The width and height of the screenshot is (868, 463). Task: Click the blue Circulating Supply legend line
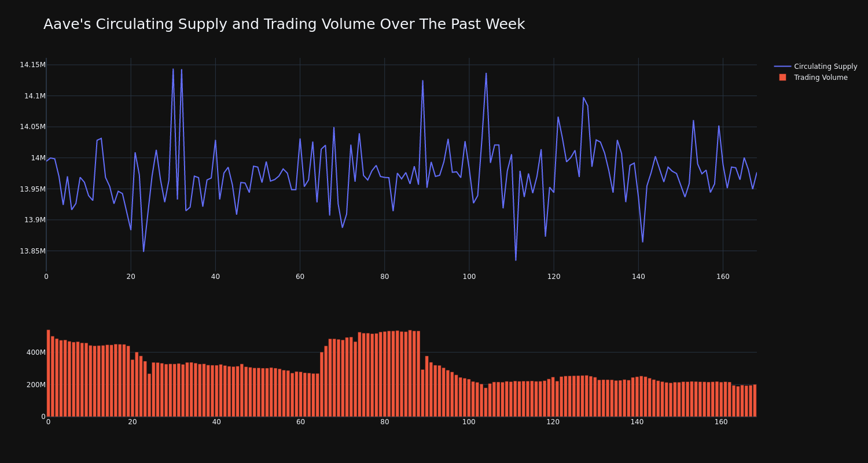coord(782,67)
